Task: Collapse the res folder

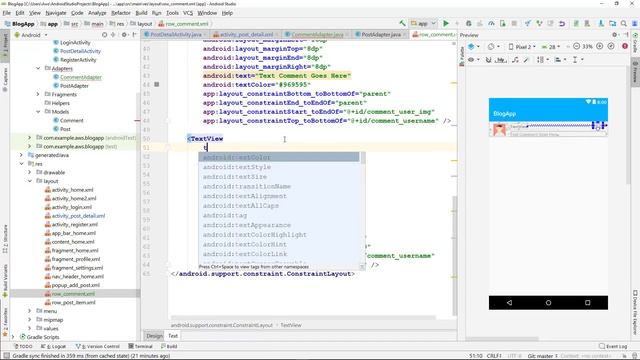Action: click(x=21, y=164)
